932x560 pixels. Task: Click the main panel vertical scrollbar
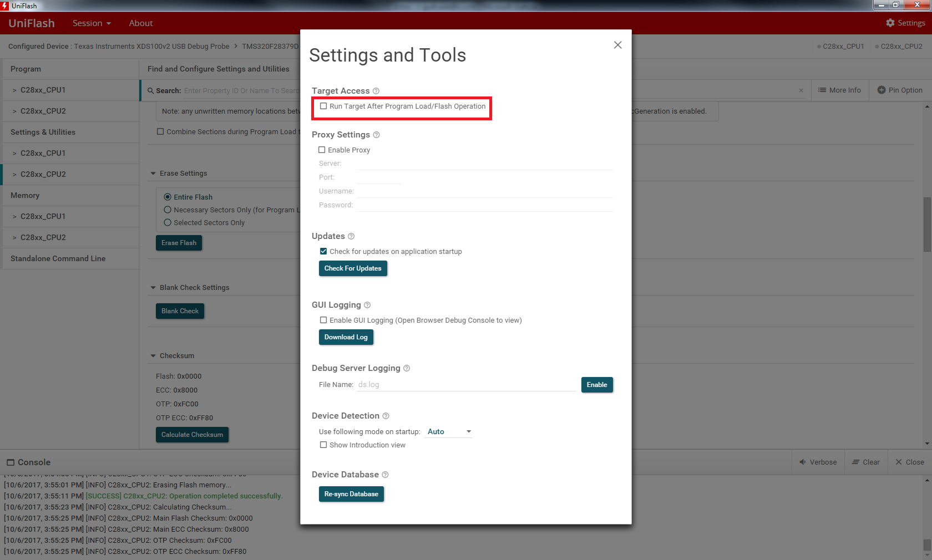tap(927, 225)
